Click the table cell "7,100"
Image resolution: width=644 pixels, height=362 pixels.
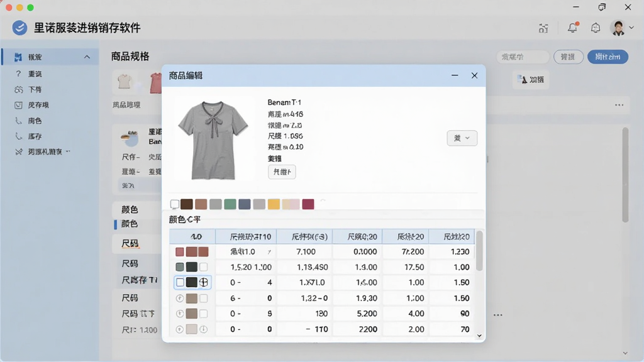(306, 251)
